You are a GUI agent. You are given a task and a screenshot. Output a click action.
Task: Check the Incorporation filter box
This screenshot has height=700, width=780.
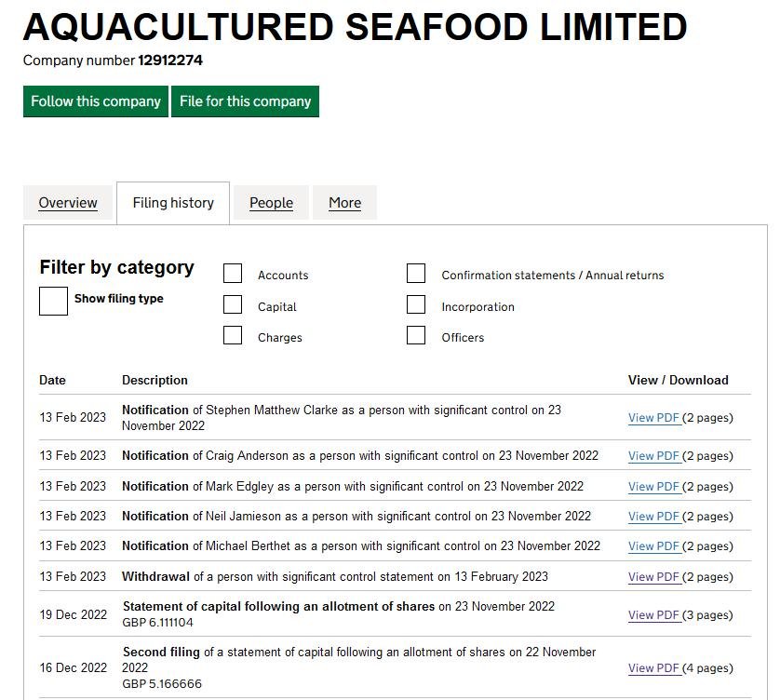click(x=416, y=304)
